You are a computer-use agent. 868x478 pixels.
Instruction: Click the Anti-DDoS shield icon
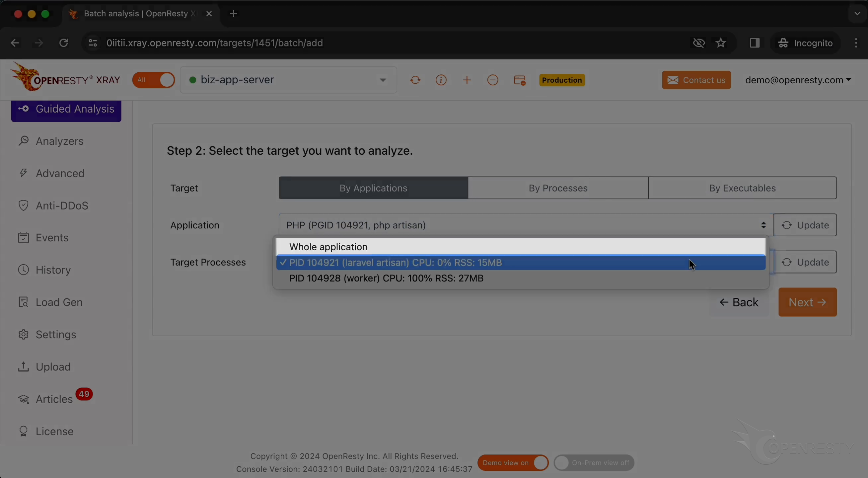coord(23,205)
